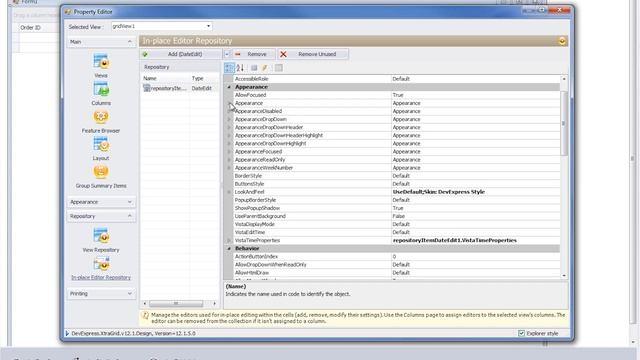Sort properties alphabetically
The image size is (640, 360).
[240, 68]
